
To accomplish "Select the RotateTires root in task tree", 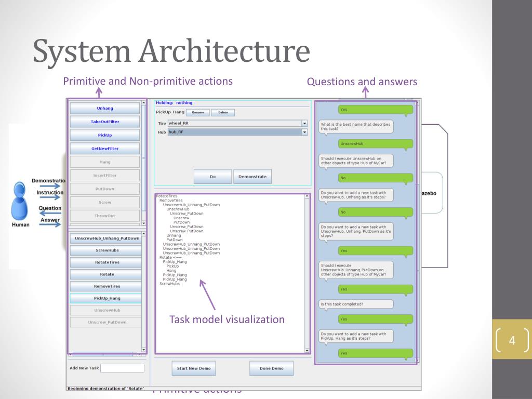I will (x=167, y=196).
